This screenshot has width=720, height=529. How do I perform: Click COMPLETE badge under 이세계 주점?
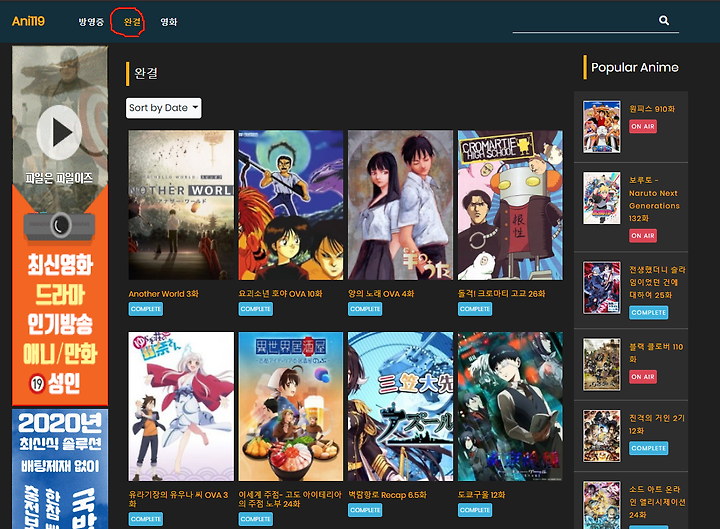(255, 519)
